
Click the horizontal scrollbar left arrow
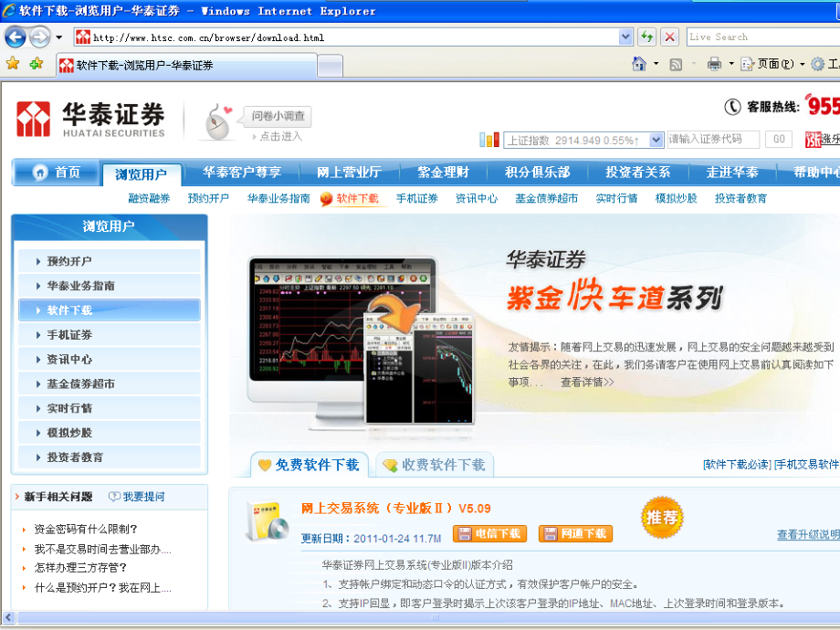(8, 617)
